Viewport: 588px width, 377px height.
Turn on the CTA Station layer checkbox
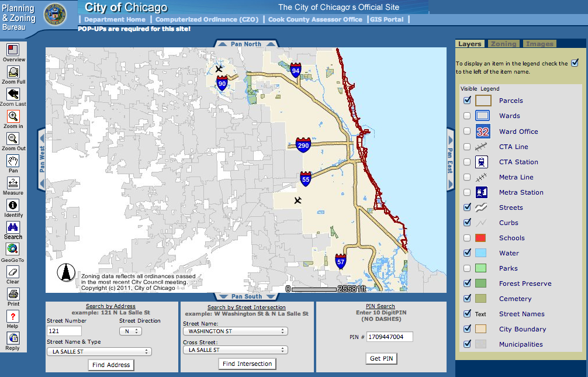(467, 162)
